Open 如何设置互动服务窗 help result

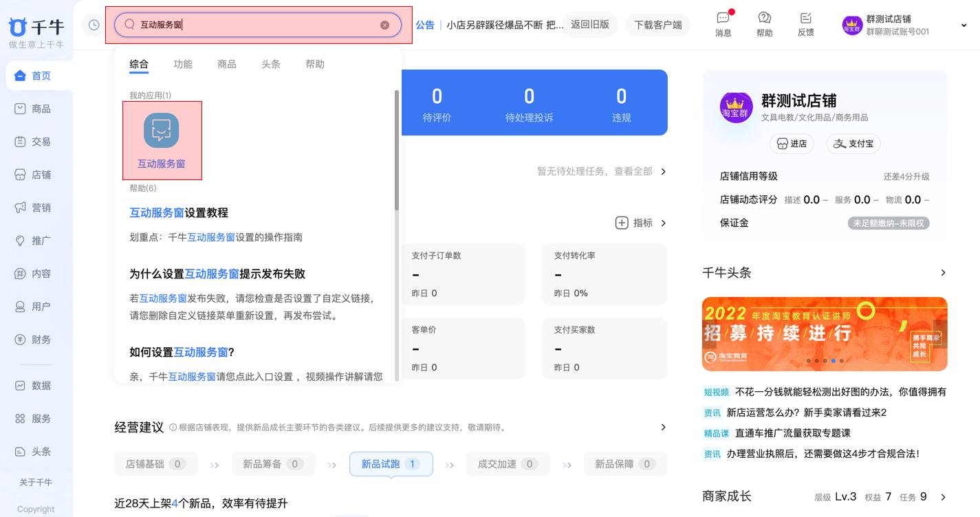182,352
